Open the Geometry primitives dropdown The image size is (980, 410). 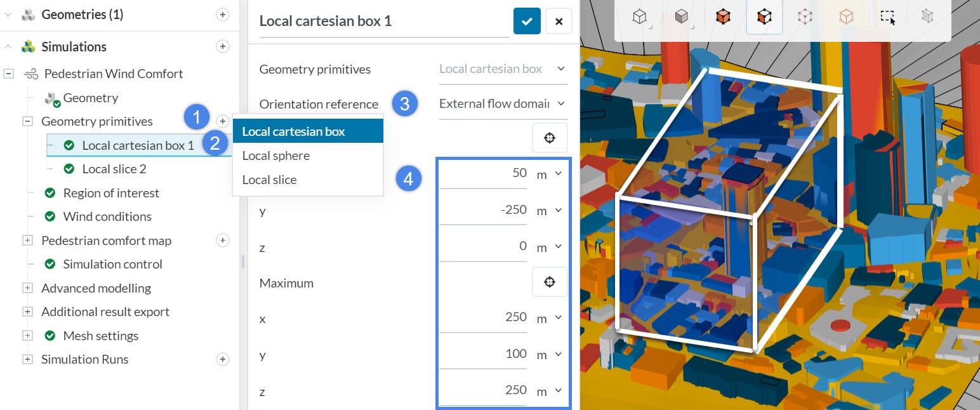(x=501, y=69)
